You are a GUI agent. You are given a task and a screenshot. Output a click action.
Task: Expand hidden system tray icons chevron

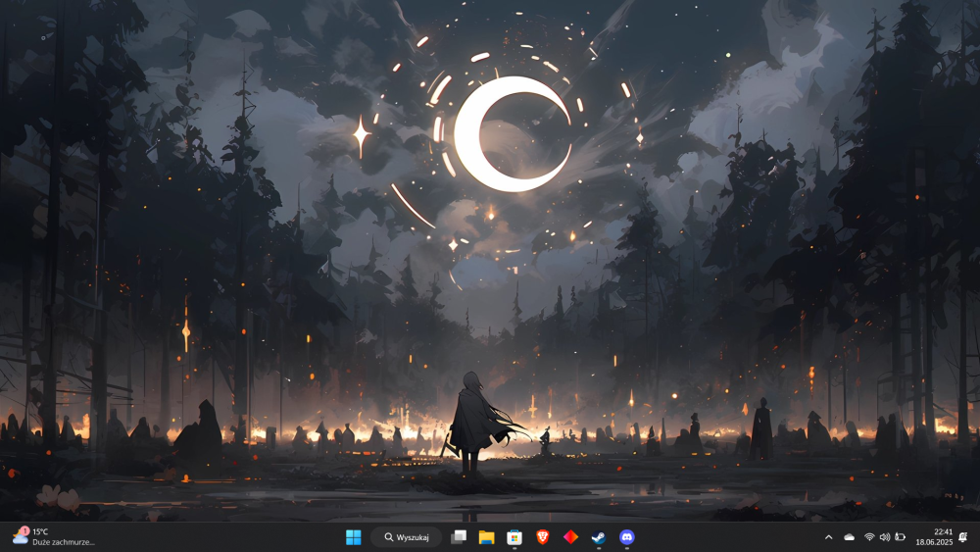[x=829, y=537]
